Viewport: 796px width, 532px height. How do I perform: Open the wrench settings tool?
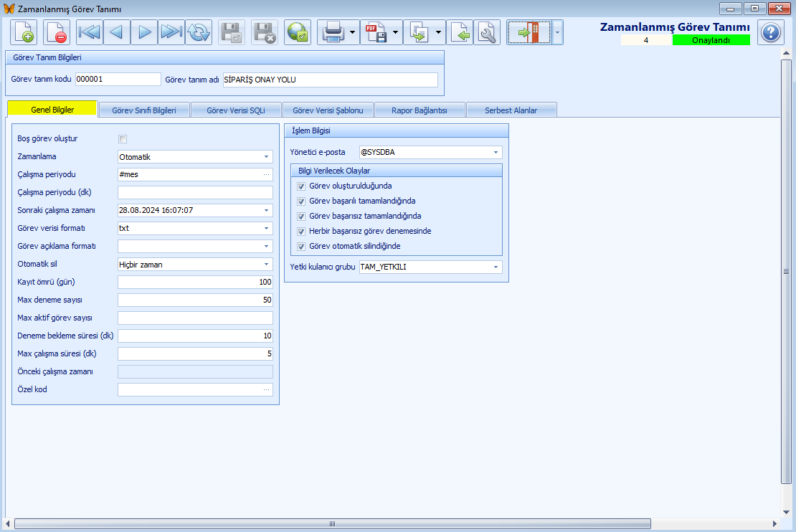pyautogui.click(x=487, y=32)
